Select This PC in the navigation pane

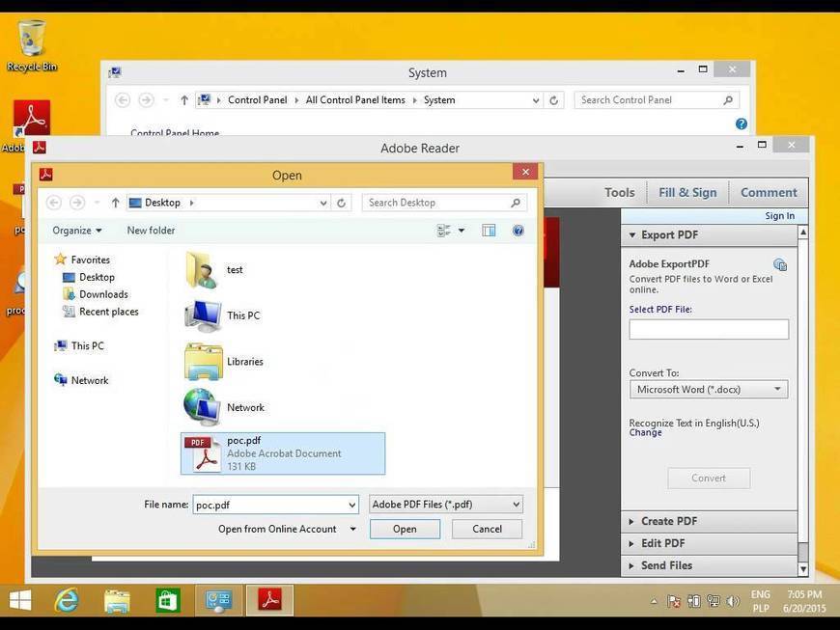point(87,345)
